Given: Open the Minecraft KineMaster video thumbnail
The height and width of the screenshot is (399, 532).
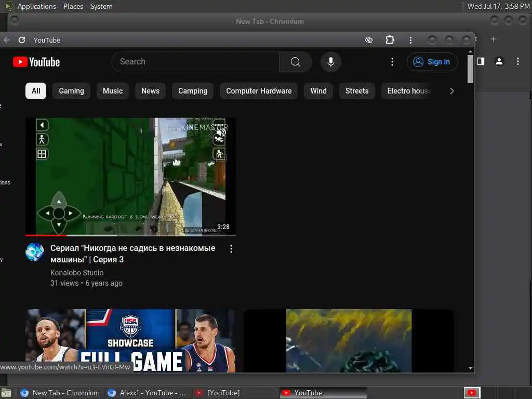Looking at the screenshot, I should click(130, 177).
